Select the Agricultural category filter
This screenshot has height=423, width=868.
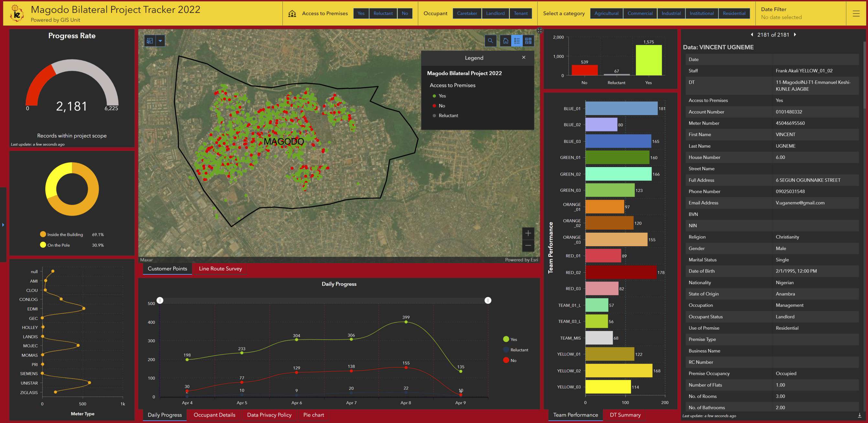pyautogui.click(x=607, y=14)
